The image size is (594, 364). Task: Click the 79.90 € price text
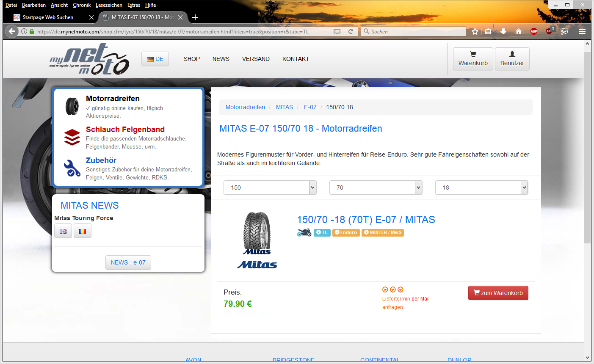[238, 304]
